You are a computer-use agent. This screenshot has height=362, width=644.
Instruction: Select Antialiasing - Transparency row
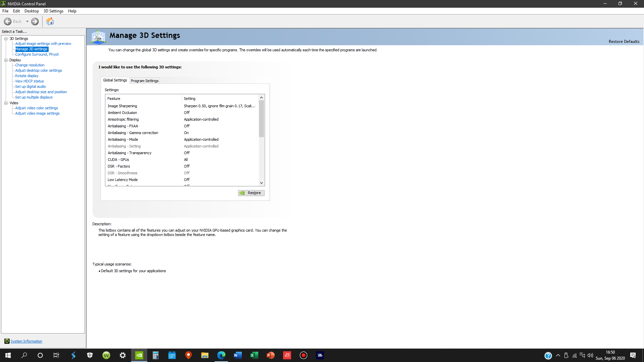point(182,153)
